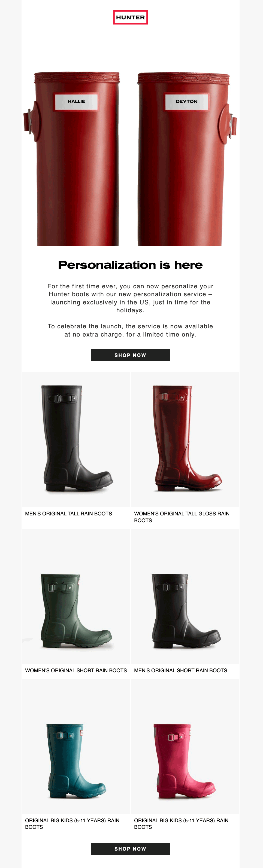The height and width of the screenshot is (868, 263).
Task: Open the left red boot hero image
Action: pos(71,159)
